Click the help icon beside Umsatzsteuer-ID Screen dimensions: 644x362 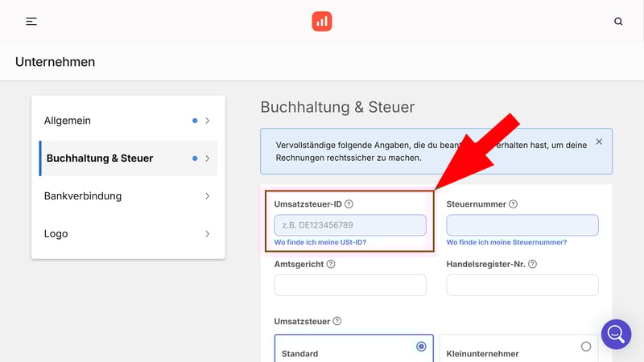pyautogui.click(x=349, y=204)
